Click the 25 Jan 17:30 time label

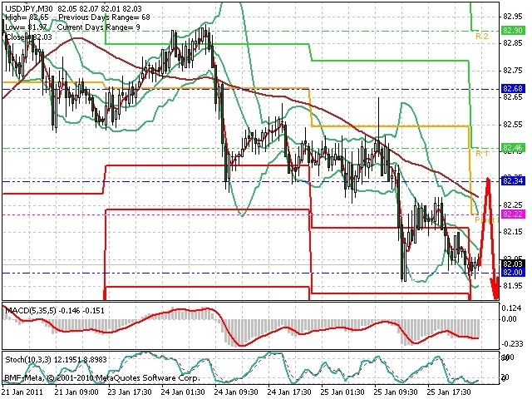click(449, 392)
